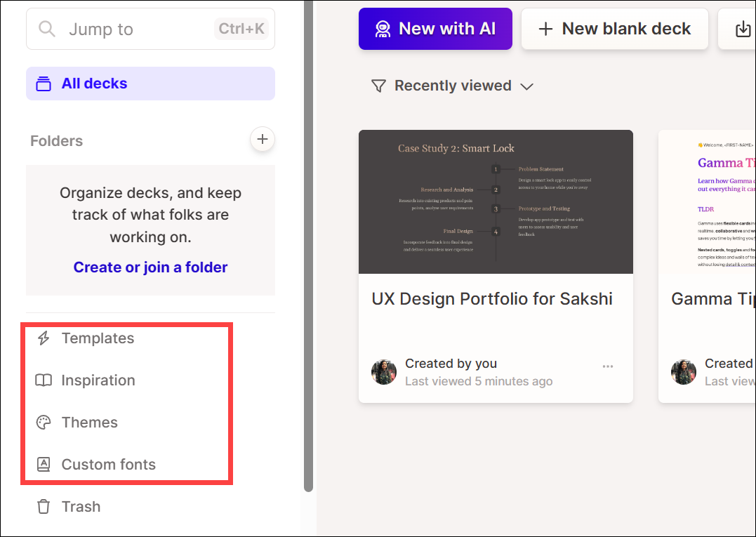
Task: Open the Themes sidebar item
Action: [90, 423]
